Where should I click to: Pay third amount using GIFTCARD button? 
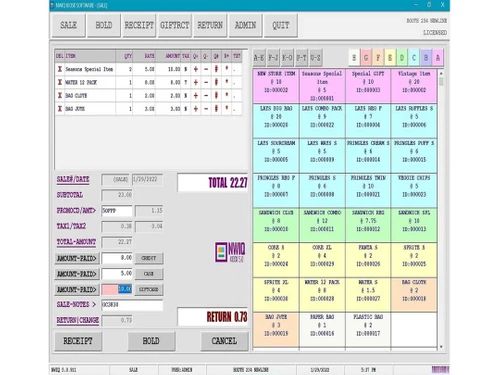[x=149, y=289]
